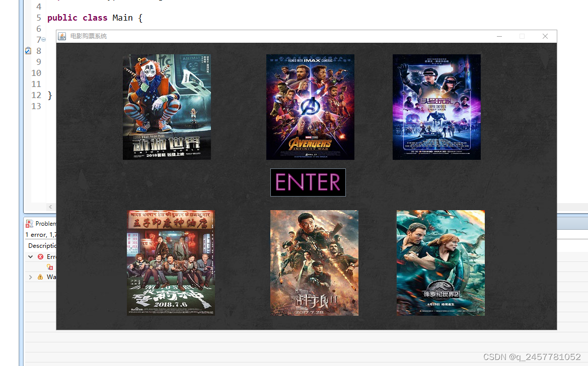
Task: Expand the Warnings tree node in Problems
Action: coord(30,277)
